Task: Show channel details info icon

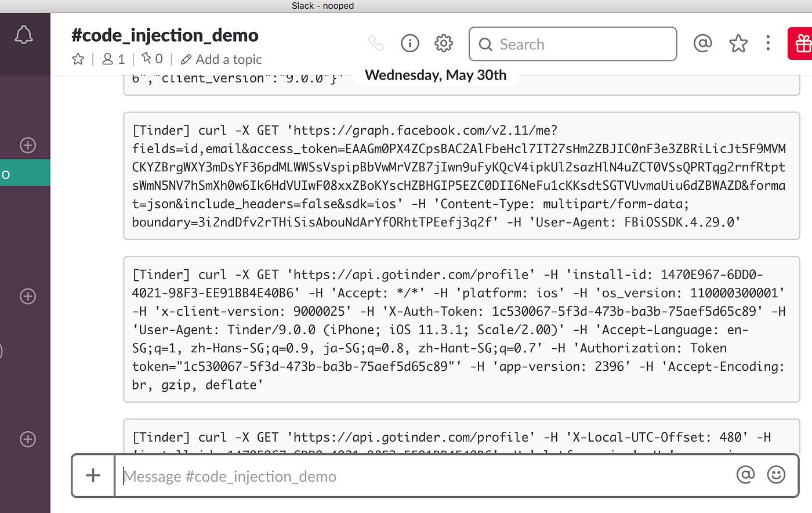Action: [410, 43]
